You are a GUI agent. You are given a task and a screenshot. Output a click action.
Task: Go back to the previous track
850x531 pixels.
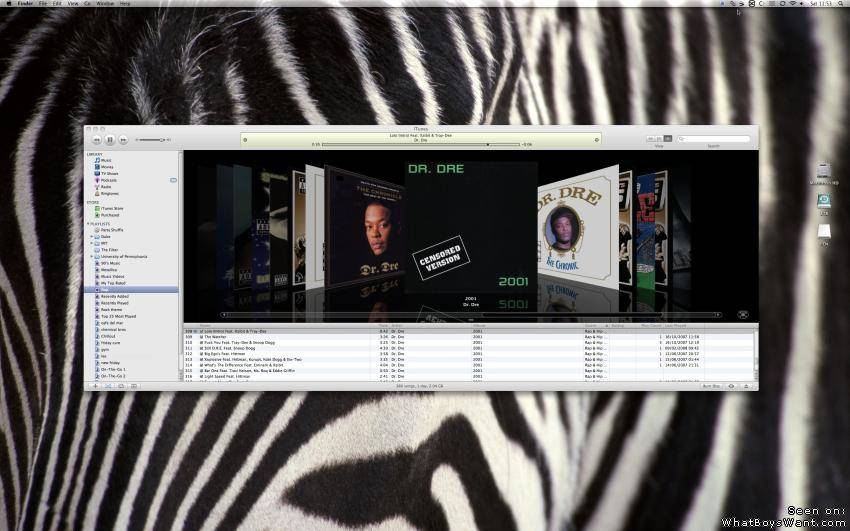[97, 140]
